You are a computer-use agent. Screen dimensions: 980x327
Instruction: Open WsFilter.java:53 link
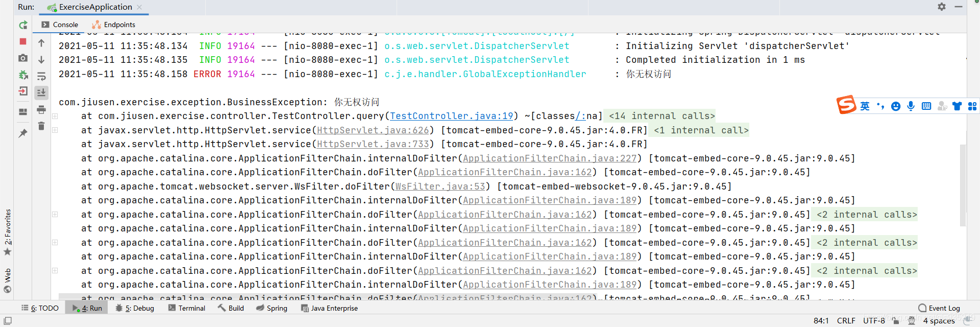tap(440, 186)
